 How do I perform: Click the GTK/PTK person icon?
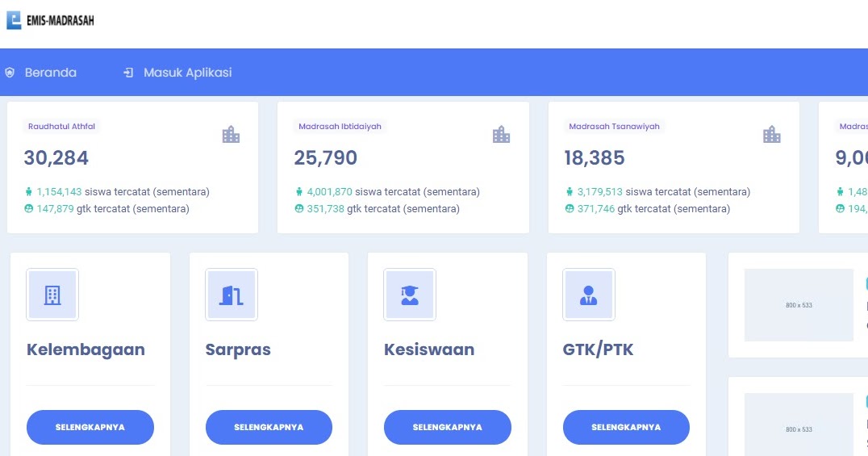[588, 295]
